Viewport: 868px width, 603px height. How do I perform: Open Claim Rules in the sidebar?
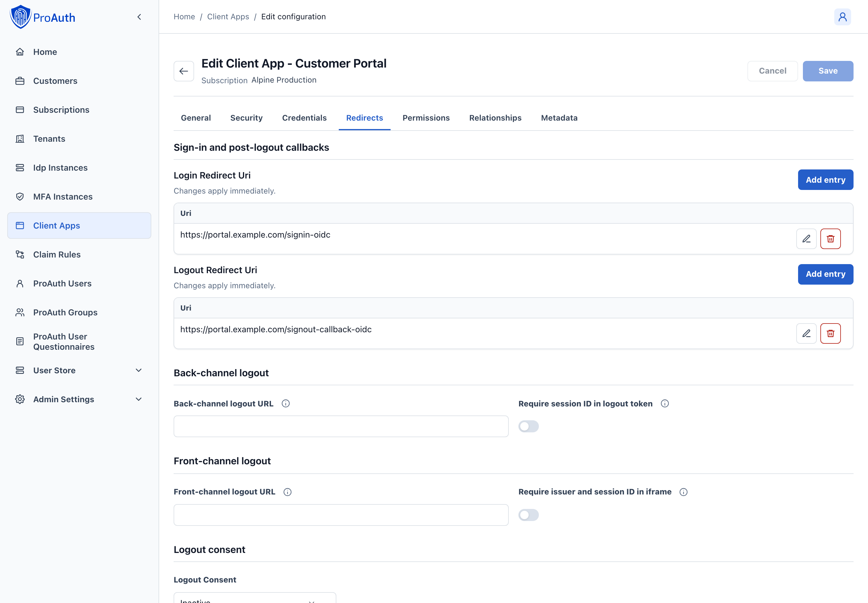pyautogui.click(x=79, y=254)
